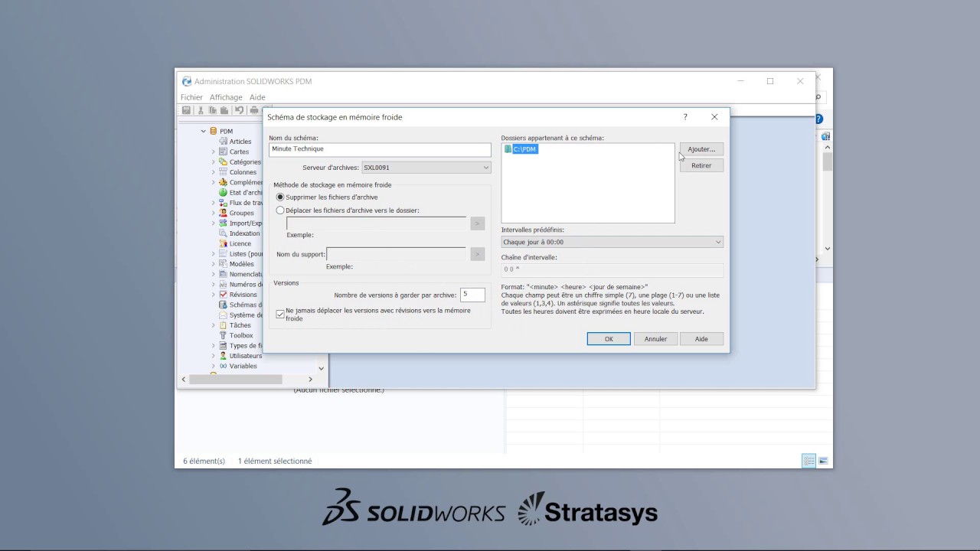The image size is (980, 551).
Task: Expand the Catégories tree node
Action: pos(214,161)
